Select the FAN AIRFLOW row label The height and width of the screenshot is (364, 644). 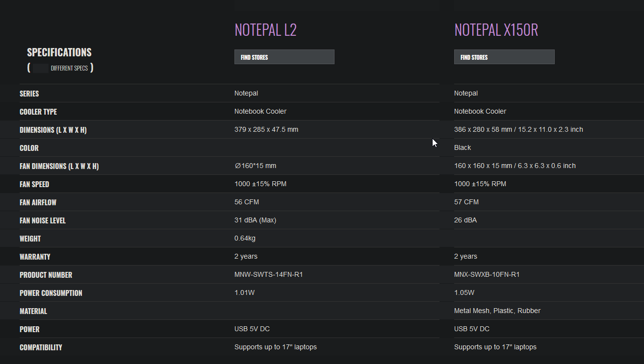click(38, 202)
